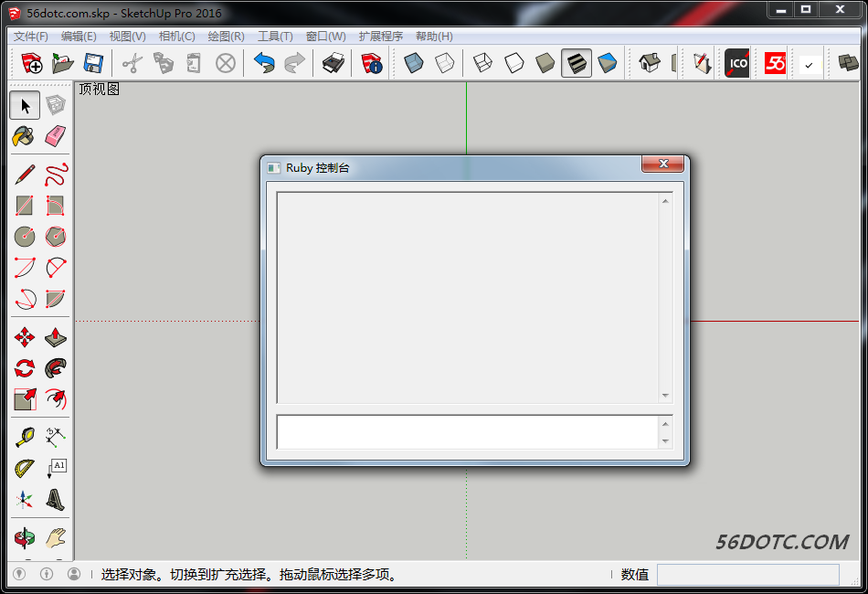Activate the Paint Bucket tool

pyautogui.click(x=24, y=136)
